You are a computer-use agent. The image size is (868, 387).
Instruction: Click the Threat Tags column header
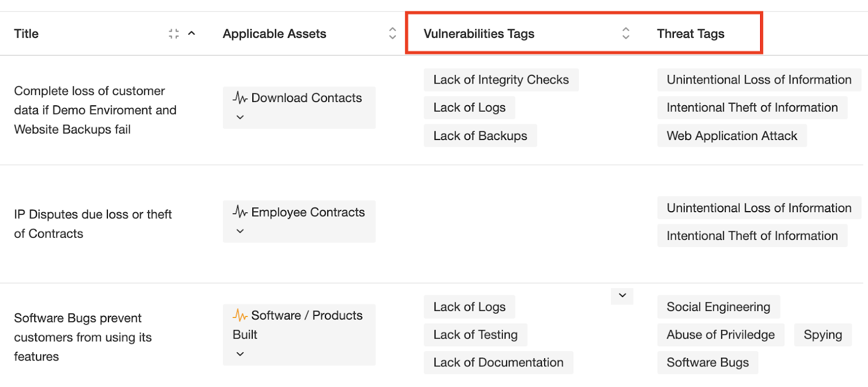pyautogui.click(x=690, y=34)
